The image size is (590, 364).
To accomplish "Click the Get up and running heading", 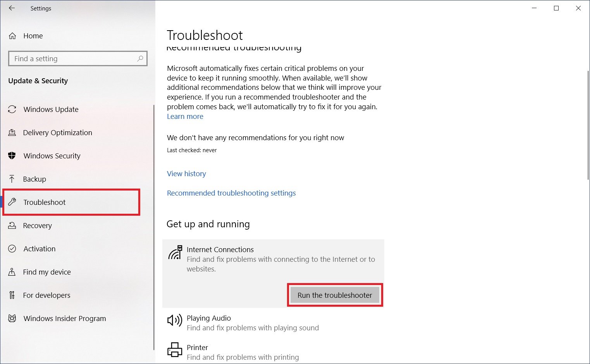I will 208,224.
